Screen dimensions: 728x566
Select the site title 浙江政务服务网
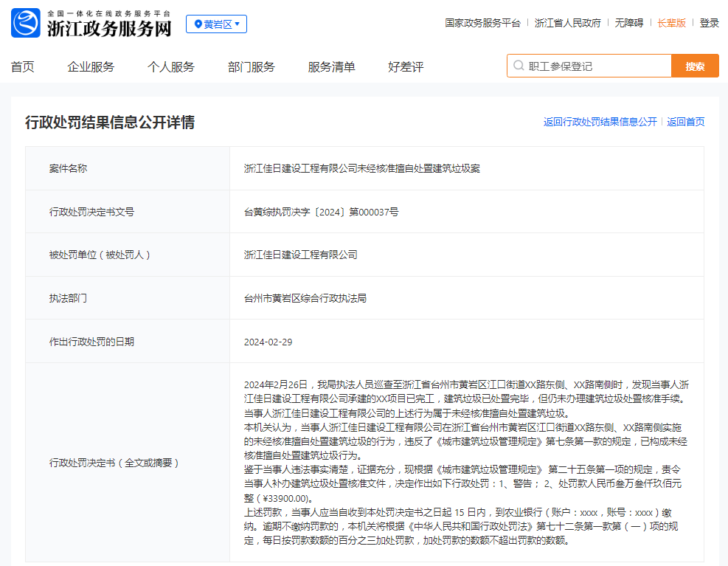tap(110, 28)
